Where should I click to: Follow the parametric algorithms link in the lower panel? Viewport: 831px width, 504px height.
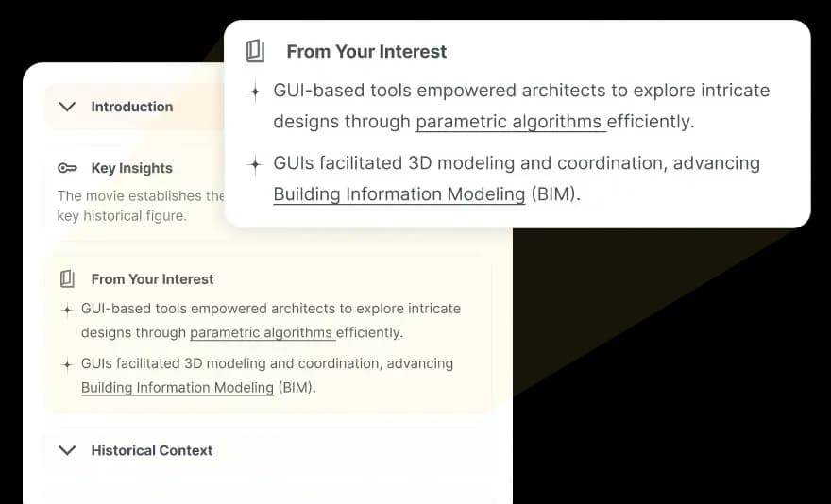click(263, 333)
